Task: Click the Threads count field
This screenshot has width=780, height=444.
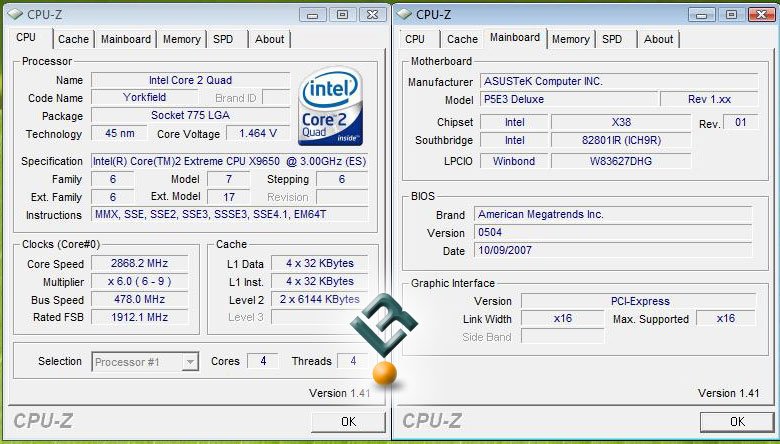Action: 353,361
